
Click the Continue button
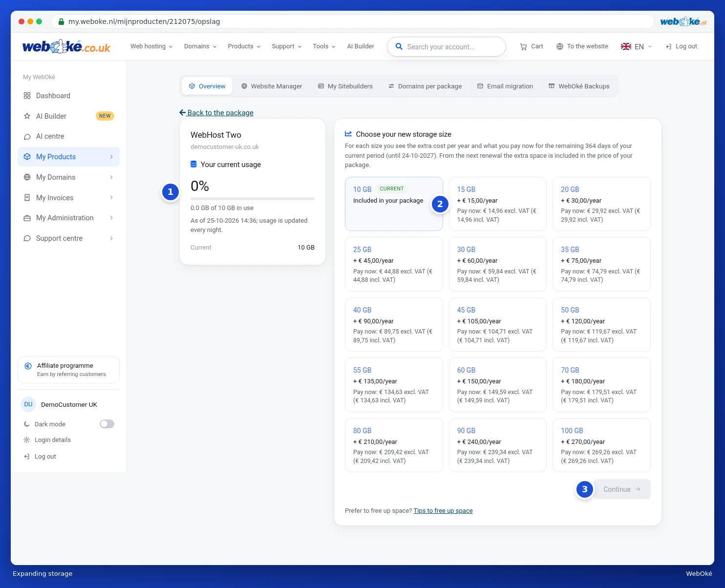tap(622, 489)
